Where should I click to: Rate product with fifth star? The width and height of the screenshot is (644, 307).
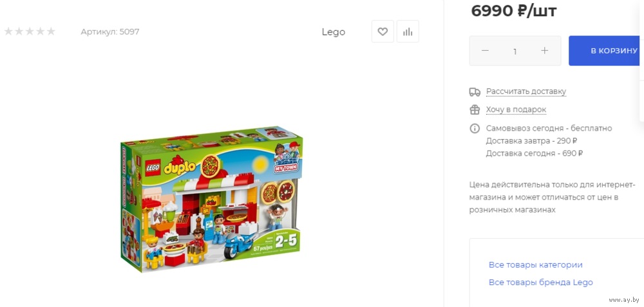tap(51, 31)
